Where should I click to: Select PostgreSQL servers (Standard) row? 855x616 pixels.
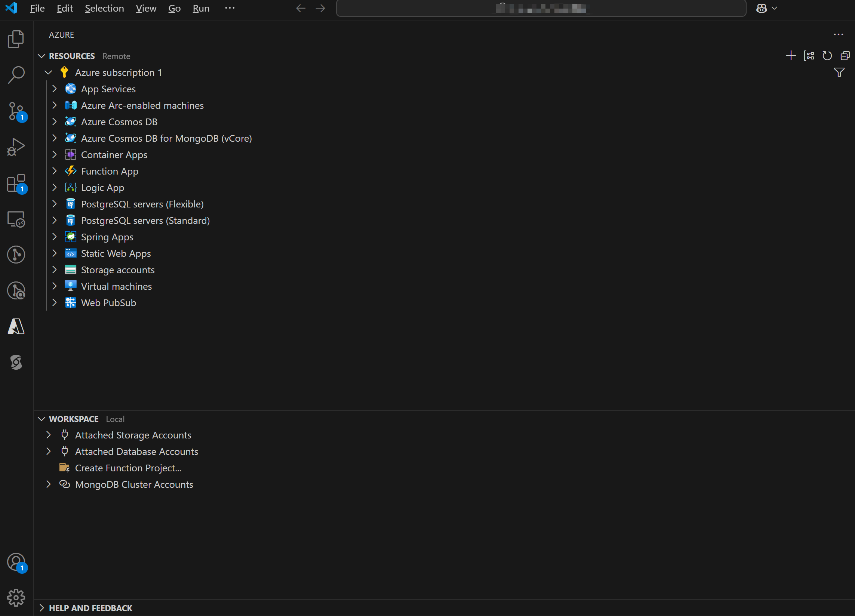pos(445,221)
